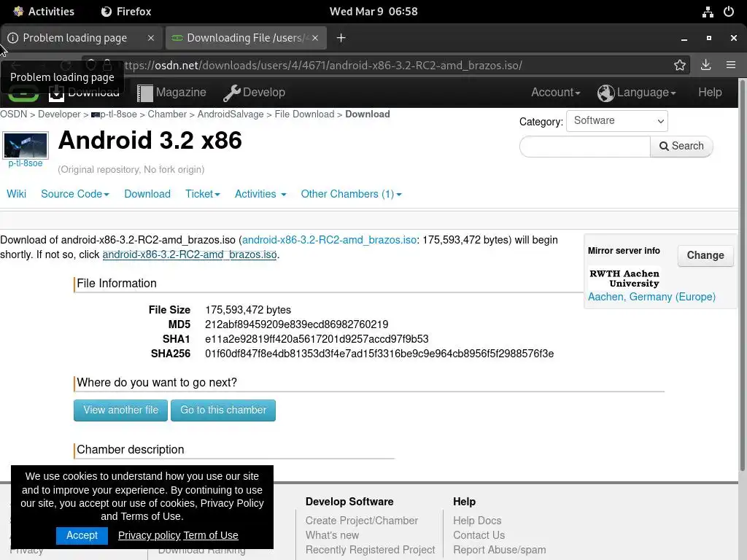The width and height of the screenshot is (747, 560).
Task: Click the File Size value 175,593,472 bytes
Action: pos(248,310)
